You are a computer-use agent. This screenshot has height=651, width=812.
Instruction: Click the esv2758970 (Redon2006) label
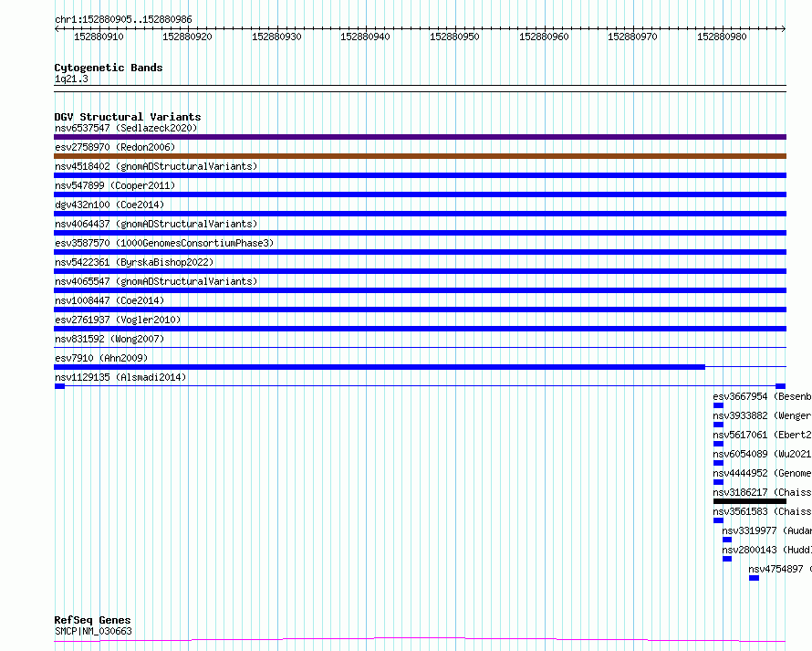point(115,147)
